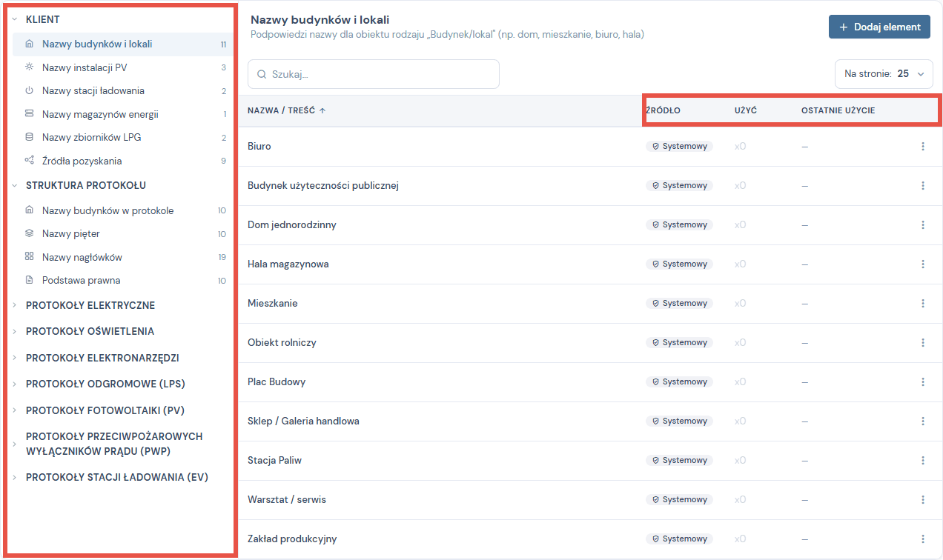The image size is (943, 560).
Task: Select Nazwy budynków i lokali in sidebar
Action: click(x=123, y=44)
